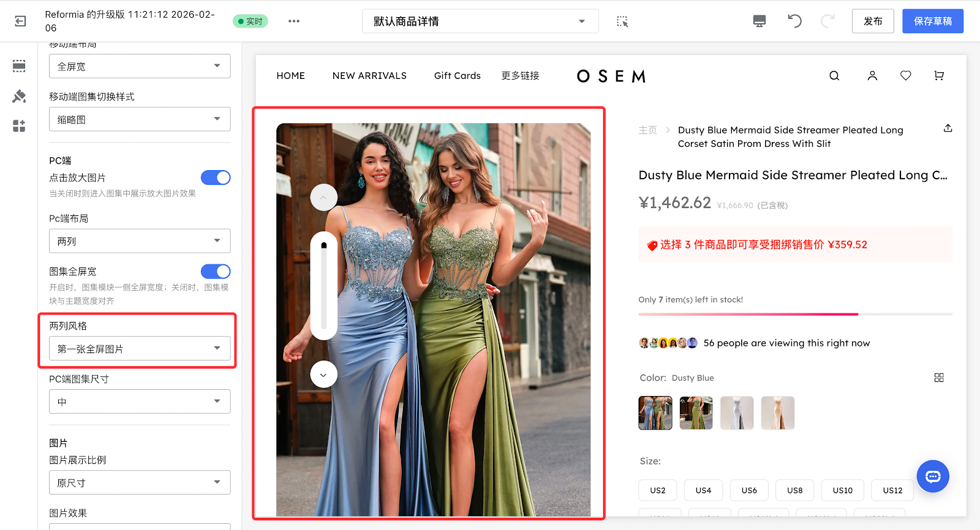This screenshot has height=530, width=980.
Task: Click the share icon beside the breadcrumb
Action: click(948, 129)
